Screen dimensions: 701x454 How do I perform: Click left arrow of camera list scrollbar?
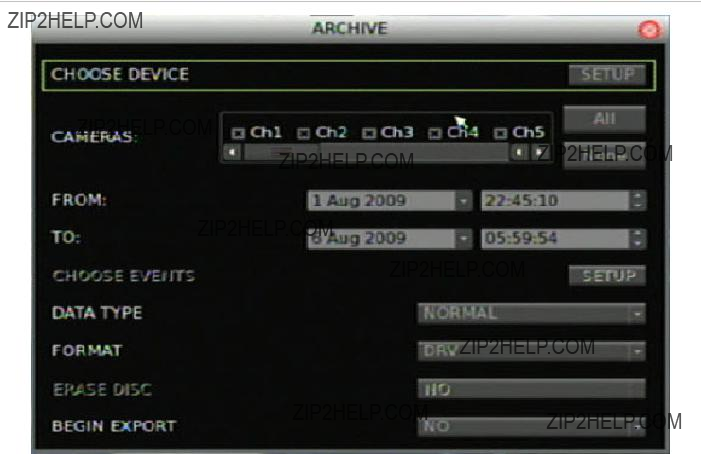(232, 152)
